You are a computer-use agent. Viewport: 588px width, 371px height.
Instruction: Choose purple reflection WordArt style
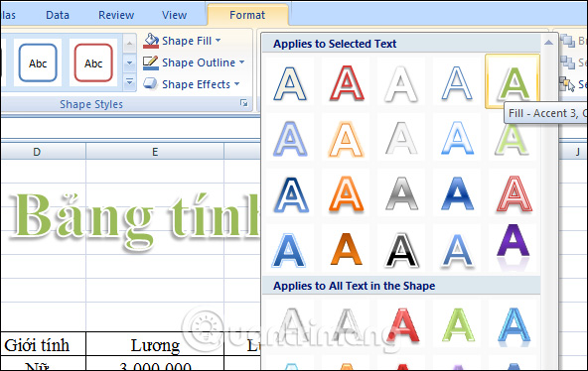513,247
